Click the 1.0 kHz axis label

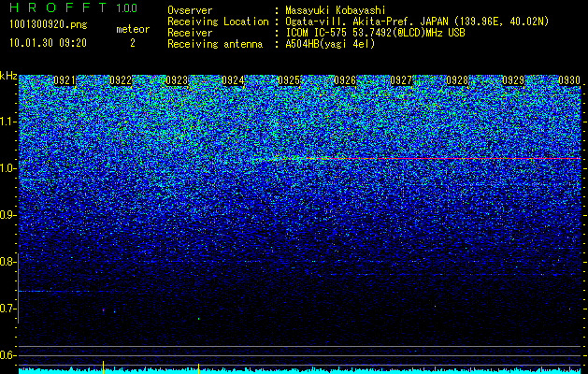7,168
